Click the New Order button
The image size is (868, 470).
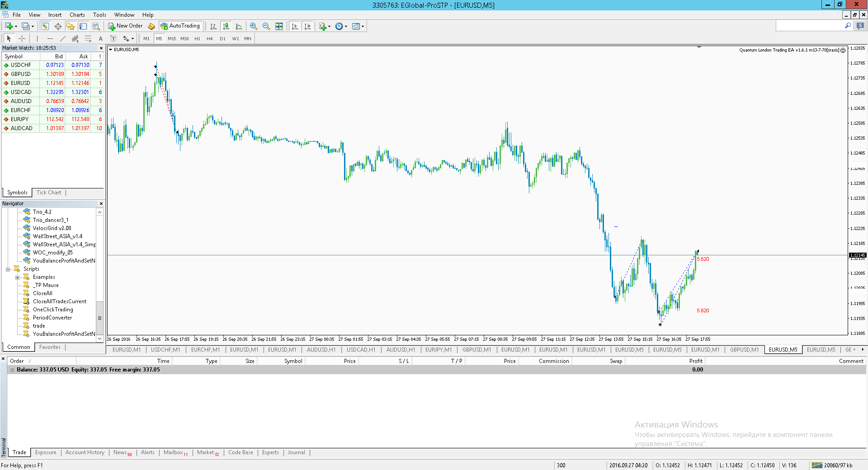(125, 26)
